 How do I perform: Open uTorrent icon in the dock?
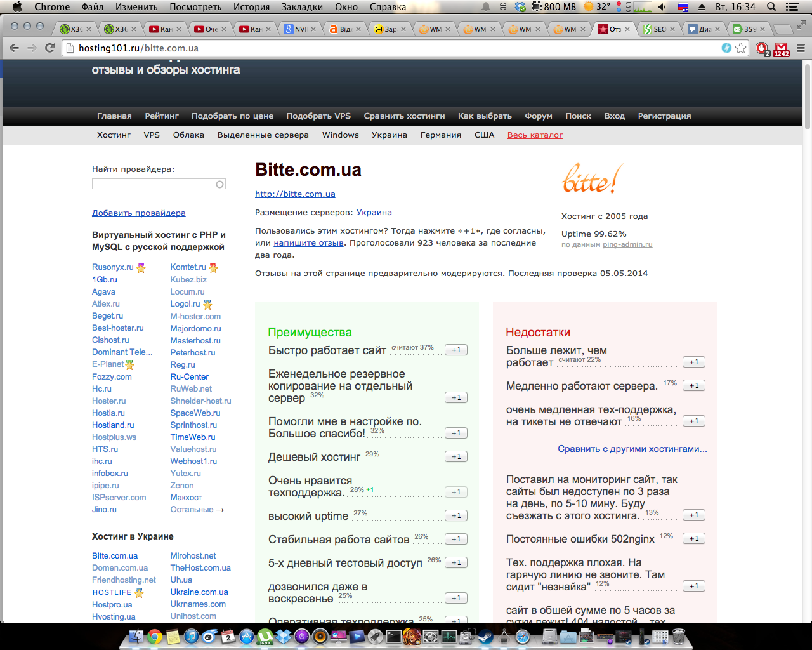click(x=265, y=636)
